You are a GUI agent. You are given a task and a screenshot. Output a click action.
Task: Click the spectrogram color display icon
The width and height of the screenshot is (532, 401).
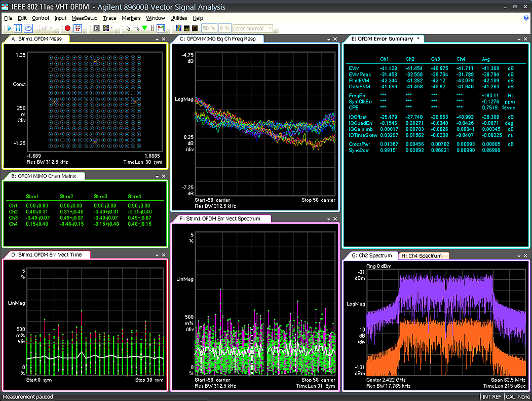point(178,28)
